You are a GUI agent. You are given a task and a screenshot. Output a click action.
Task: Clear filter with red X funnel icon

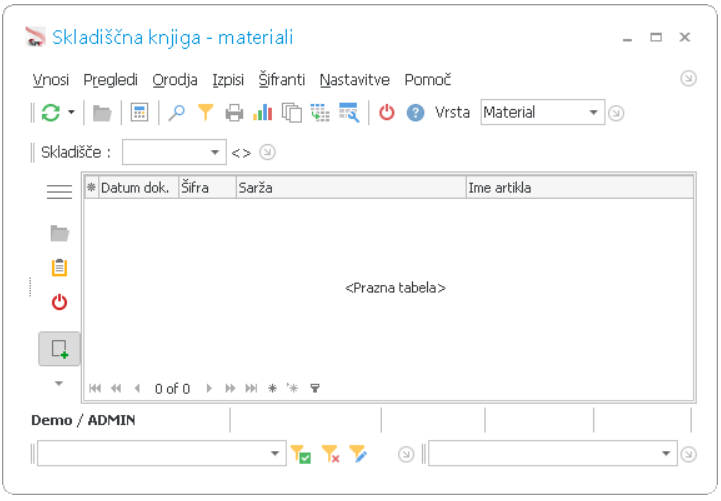tap(330, 454)
